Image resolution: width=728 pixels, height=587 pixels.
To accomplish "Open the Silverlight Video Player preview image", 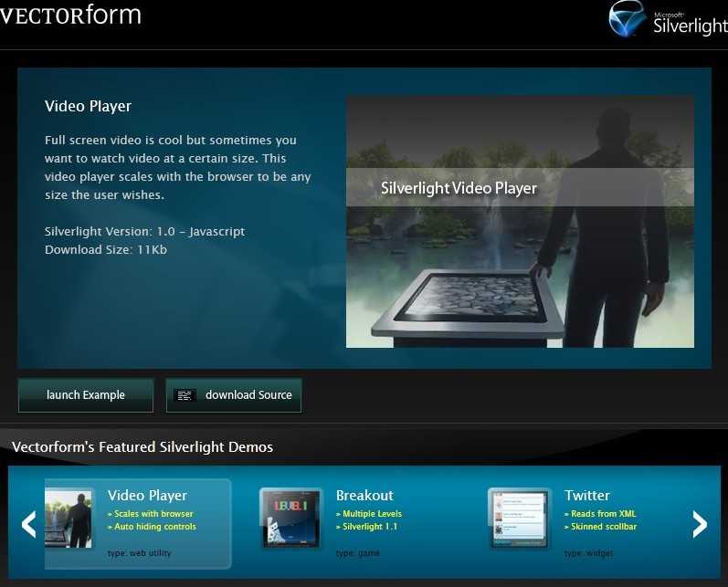I will [x=520, y=222].
